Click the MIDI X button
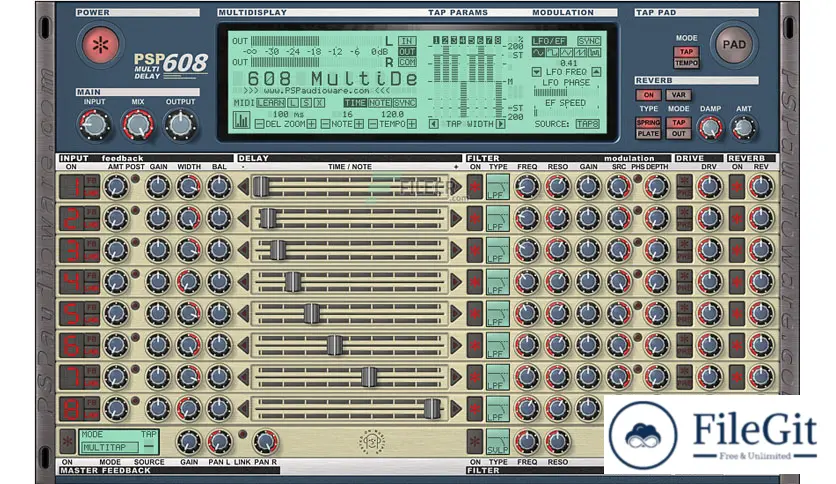 click(318, 103)
